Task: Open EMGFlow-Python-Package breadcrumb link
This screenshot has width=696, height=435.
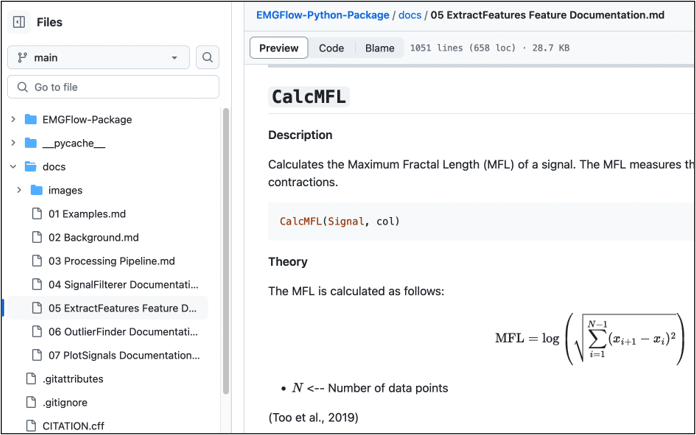Action: click(322, 15)
